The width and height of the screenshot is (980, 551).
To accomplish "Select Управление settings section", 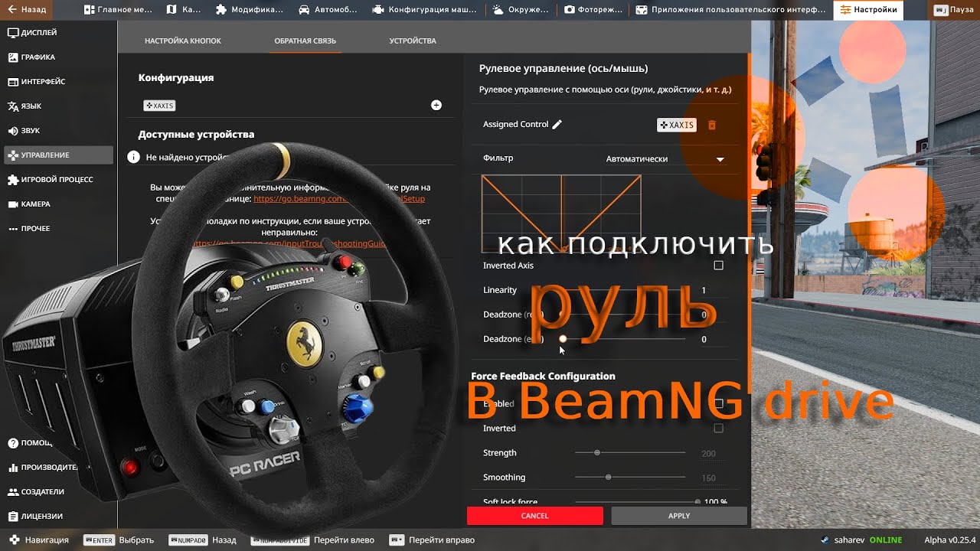I will [58, 155].
